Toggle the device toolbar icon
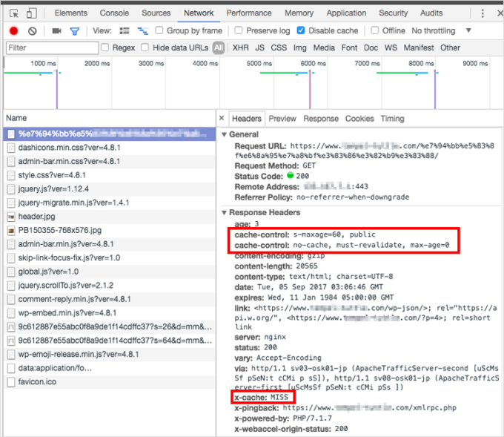 click(31, 13)
